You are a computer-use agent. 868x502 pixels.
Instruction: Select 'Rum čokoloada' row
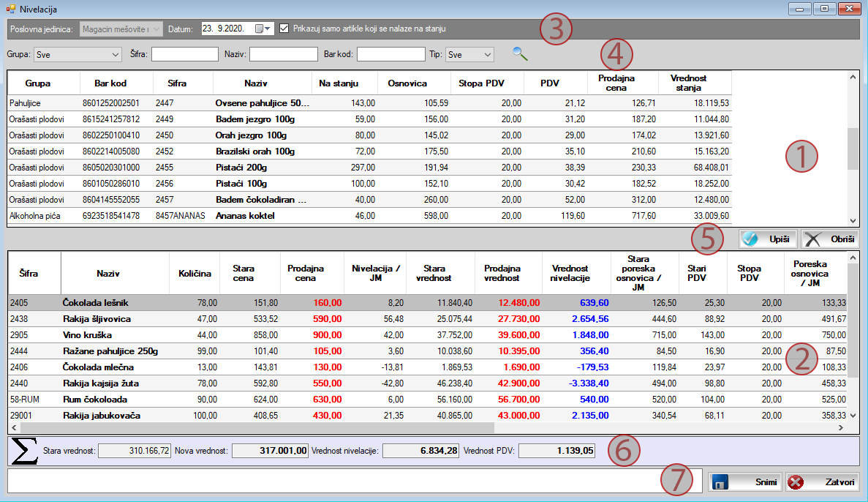(x=428, y=399)
